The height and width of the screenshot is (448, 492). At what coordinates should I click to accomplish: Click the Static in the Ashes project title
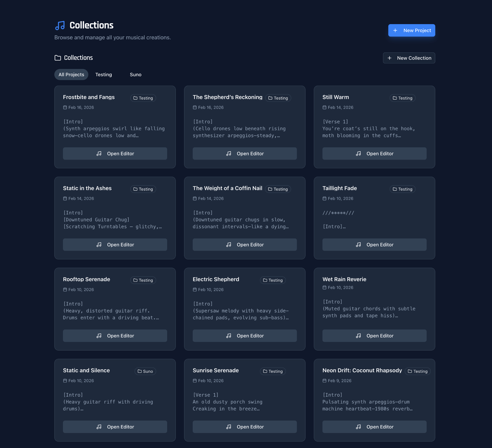87,188
